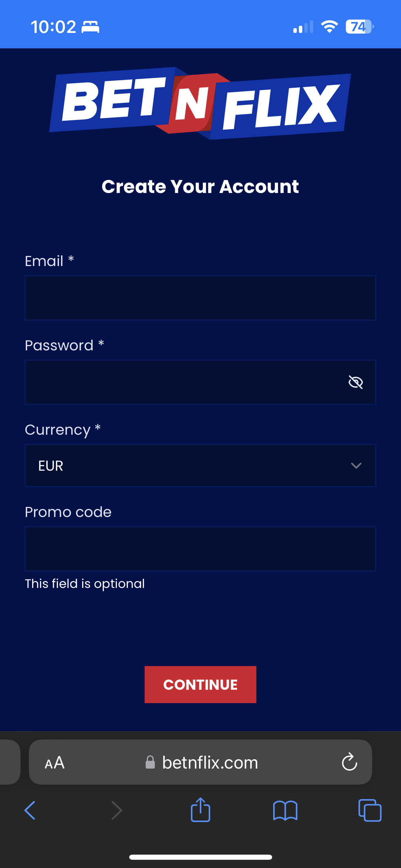
Task: Tap Safari forward arrow
Action: [x=117, y=810]
